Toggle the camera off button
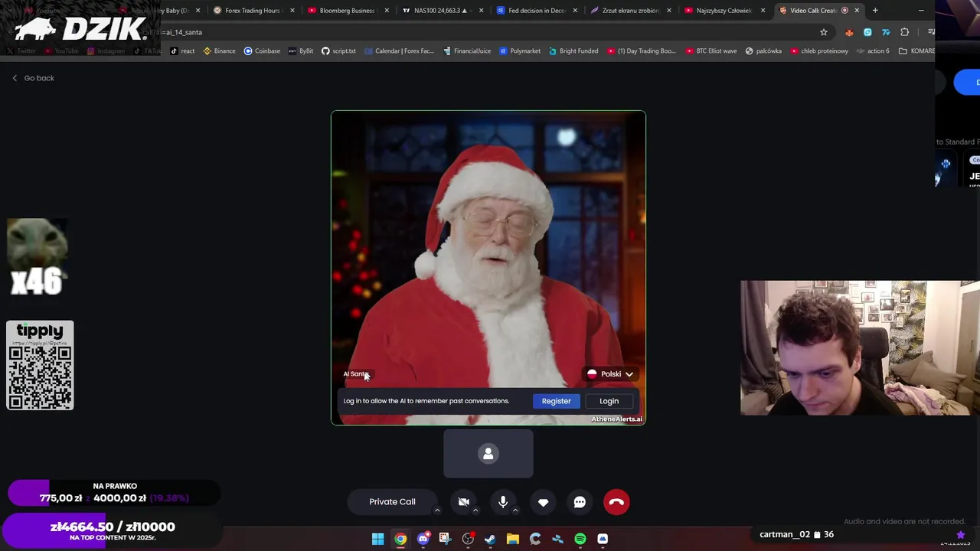Viewport: 980px width, 551px height. 463,502
